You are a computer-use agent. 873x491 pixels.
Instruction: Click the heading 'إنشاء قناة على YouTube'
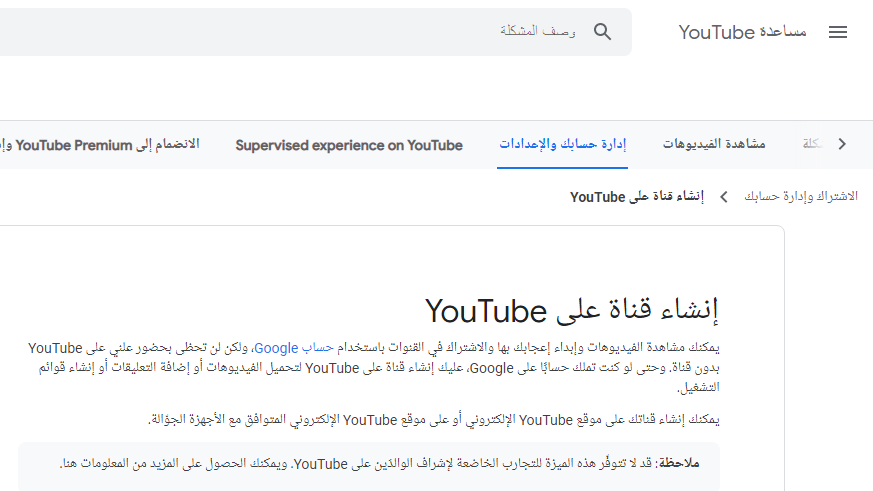[572, 310]
